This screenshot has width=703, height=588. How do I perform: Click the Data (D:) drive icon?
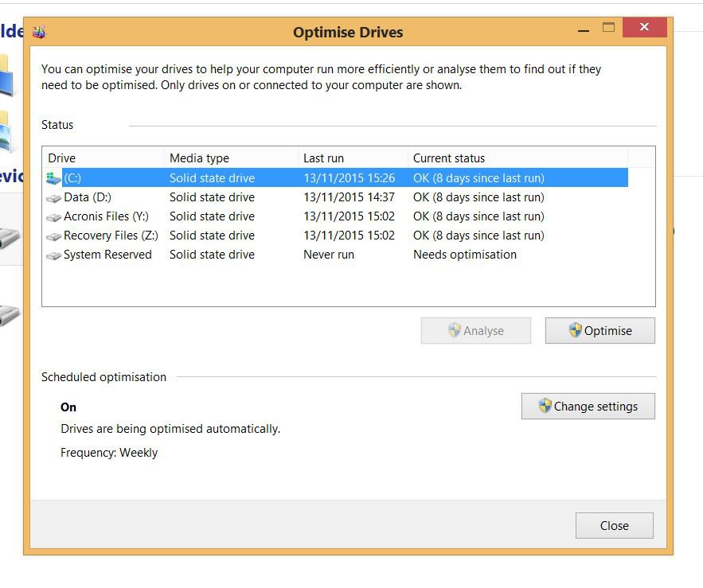point(53,198)
